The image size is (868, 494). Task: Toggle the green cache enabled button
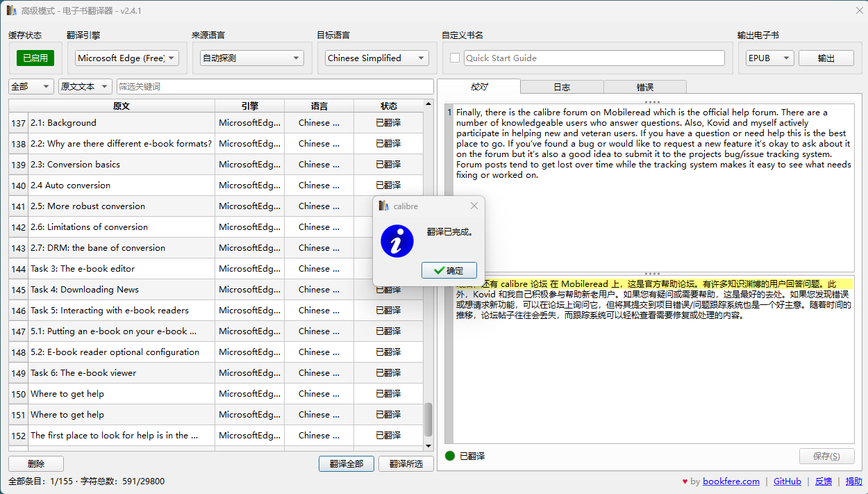point(35,58)
